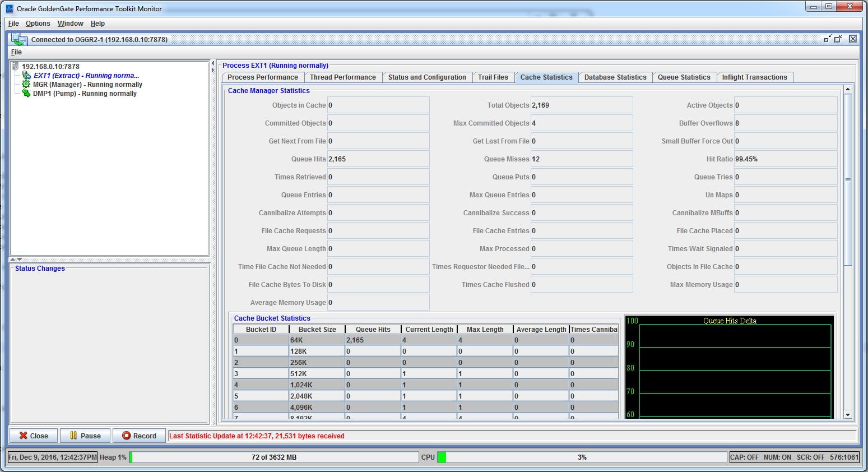This screenshot has height=472, width=868.
Task: Click the Close button with red X
Action: click(x=33, y=436)
